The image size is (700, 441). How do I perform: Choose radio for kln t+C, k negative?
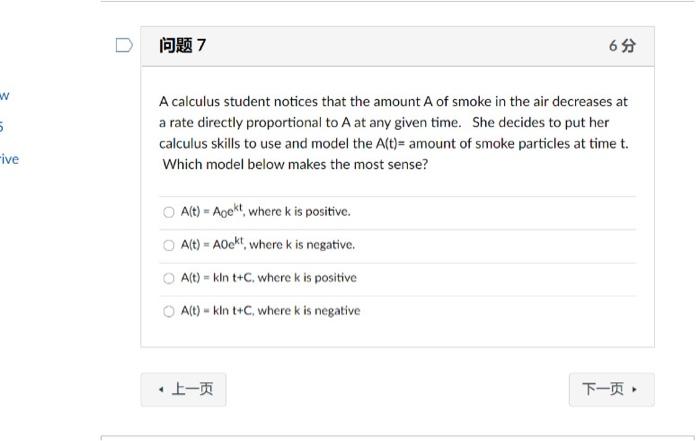click(168, 311)
